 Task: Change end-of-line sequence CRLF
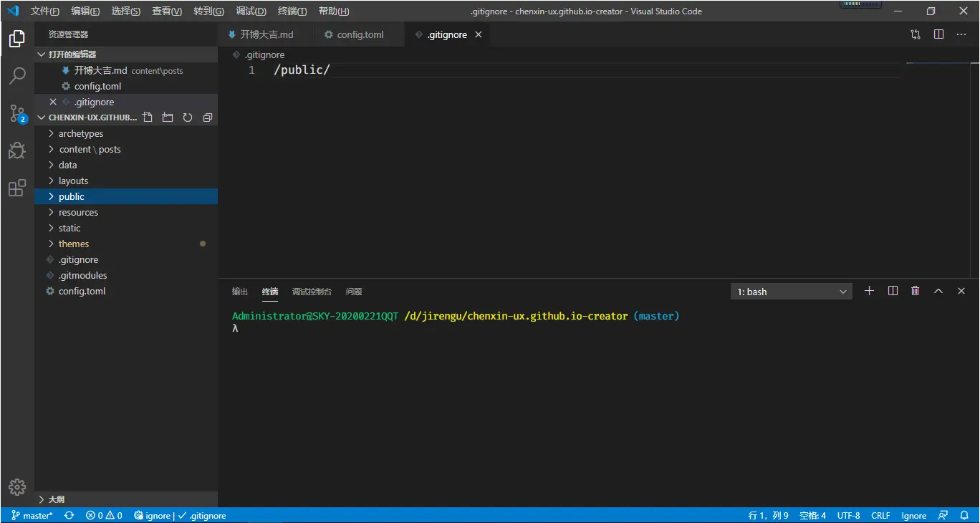point(880,515)
